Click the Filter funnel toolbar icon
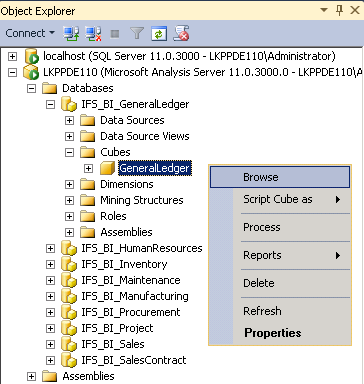 (x=137, y=33)
